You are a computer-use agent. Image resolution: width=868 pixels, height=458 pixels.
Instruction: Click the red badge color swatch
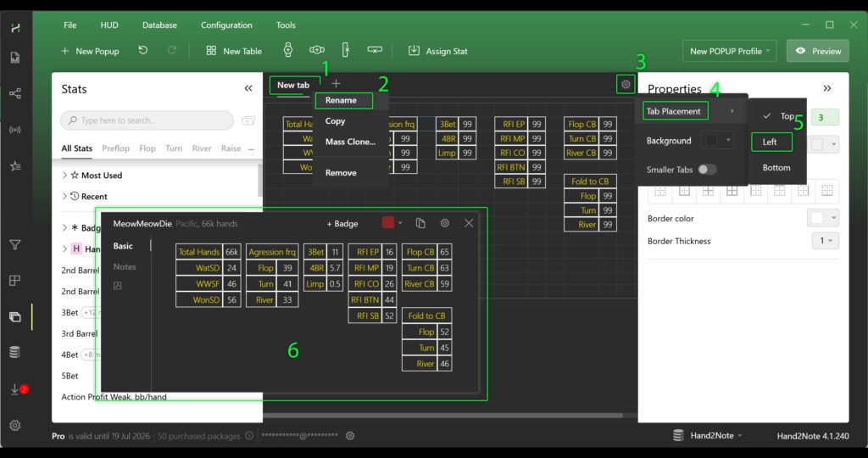tap(388, 223)
